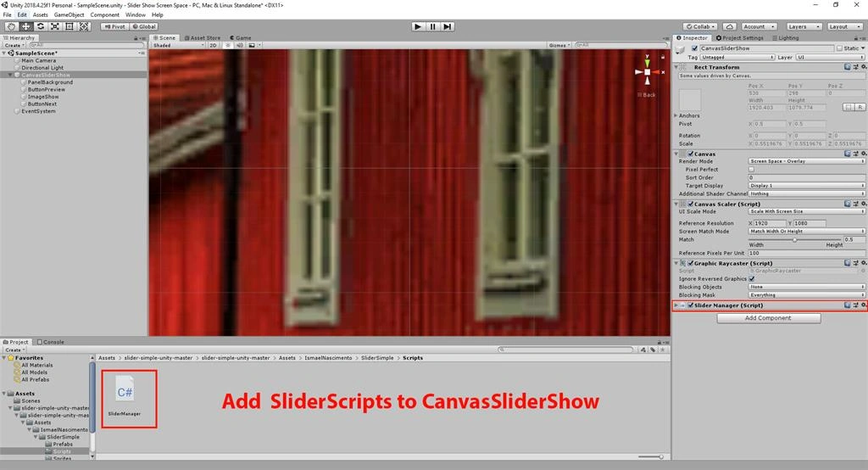Uncheck Ignore Reversed Graphics
868x470 pixels.
click(x=751, y=278)
